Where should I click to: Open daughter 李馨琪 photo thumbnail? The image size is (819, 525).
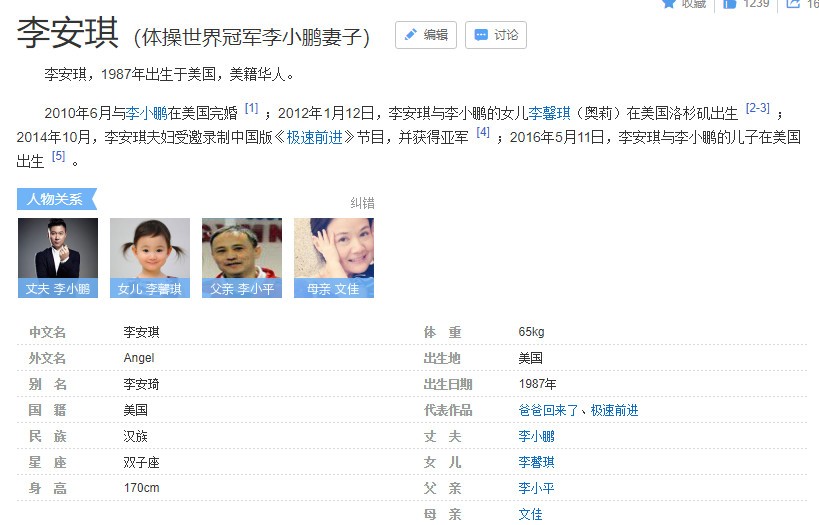pos(150,257)
